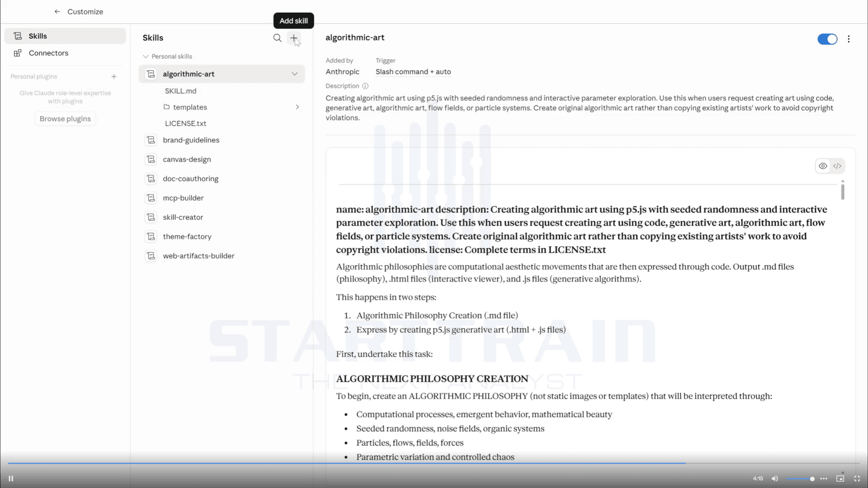Click the Anthropic author name
Screen dimensions: 868x488
(342, 72)
